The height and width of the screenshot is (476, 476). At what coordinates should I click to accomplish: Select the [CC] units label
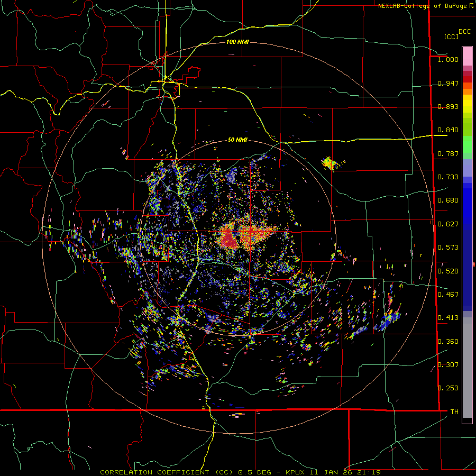tap(452, 36)
